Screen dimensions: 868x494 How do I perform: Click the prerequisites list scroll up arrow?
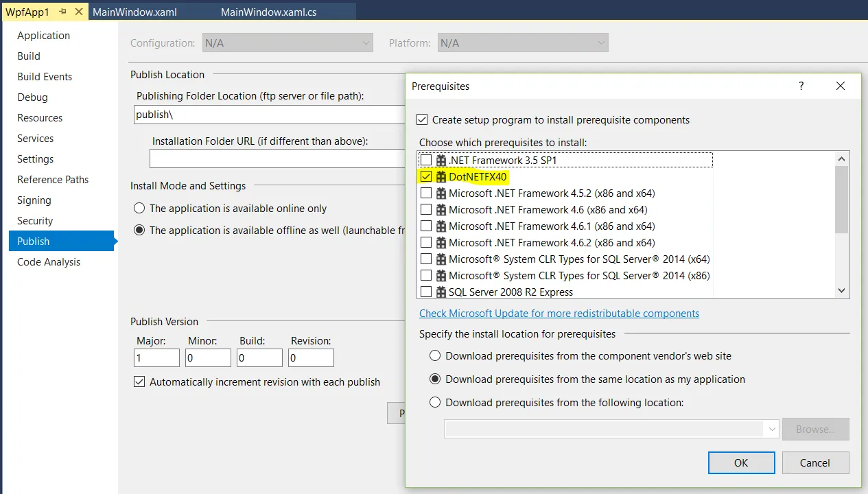tap(842, 158)
